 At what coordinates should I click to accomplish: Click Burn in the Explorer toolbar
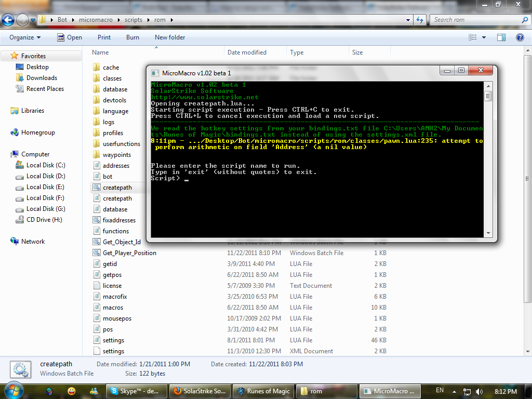[x=132, y=37]
